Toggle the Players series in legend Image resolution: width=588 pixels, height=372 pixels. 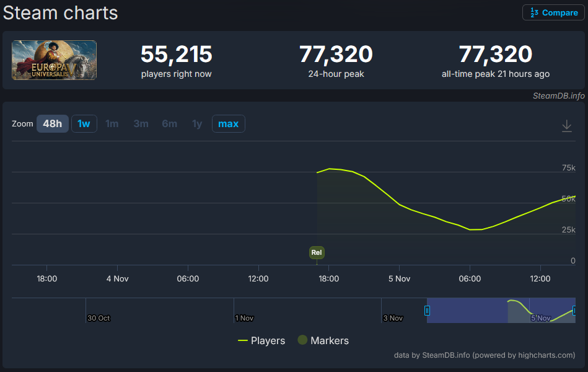coord(261,340)
